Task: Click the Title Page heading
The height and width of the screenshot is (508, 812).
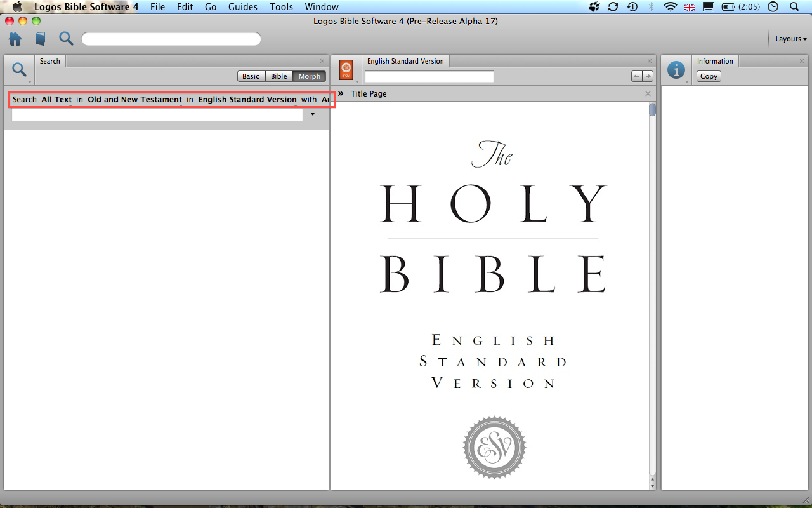Action: [x=369, y=94]
